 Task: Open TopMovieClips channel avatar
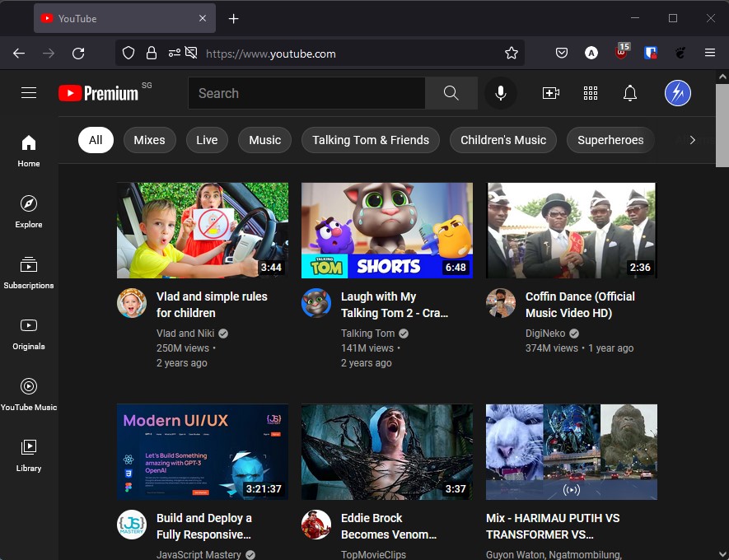[x=316, y=525]
